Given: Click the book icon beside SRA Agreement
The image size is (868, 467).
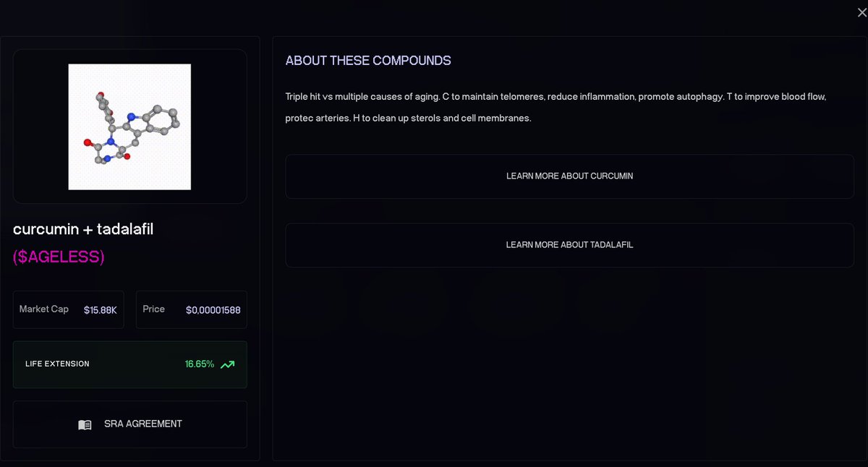Looking at the screenshot, I should 85,425.
